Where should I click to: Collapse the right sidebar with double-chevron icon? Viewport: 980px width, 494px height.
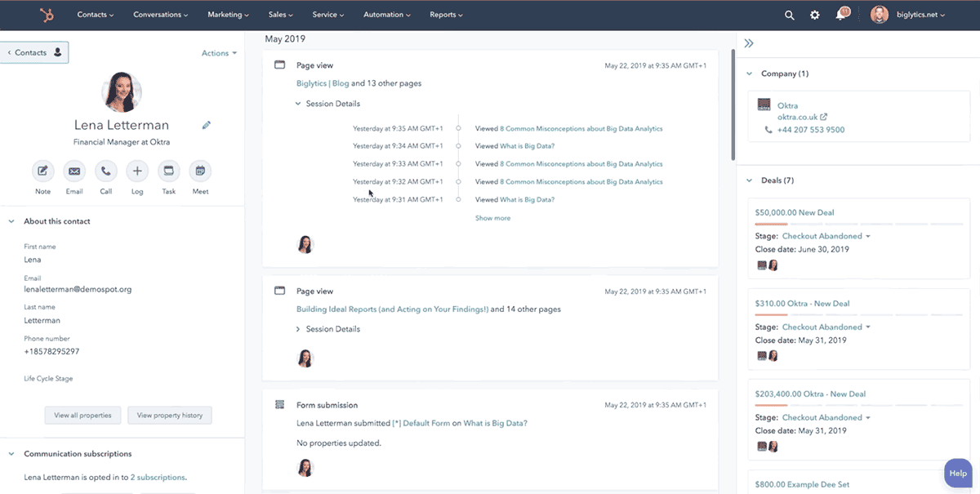[749, 43]
